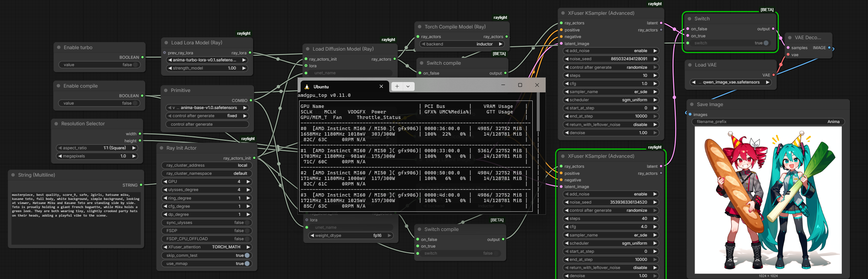
Task: Open the terminal new-tab profile dropdown chevron
Action: click(x=408, y=86)
